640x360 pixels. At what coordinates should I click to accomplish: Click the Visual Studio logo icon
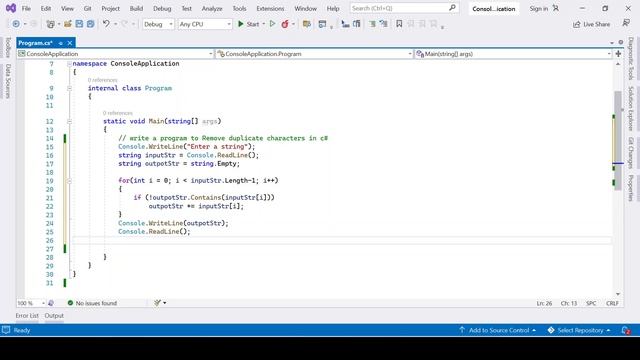pos(11,8)
